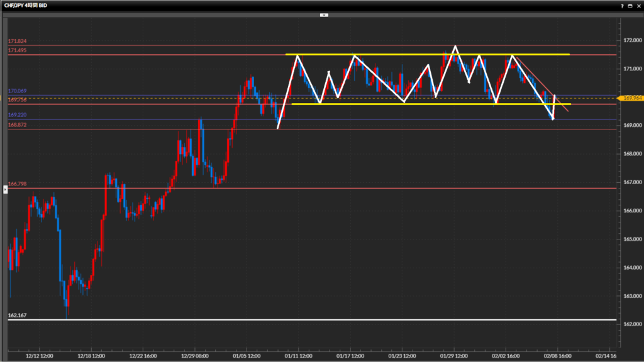Click the CHF/JPY window title text

pyautogui.click(x=28, y=5)
